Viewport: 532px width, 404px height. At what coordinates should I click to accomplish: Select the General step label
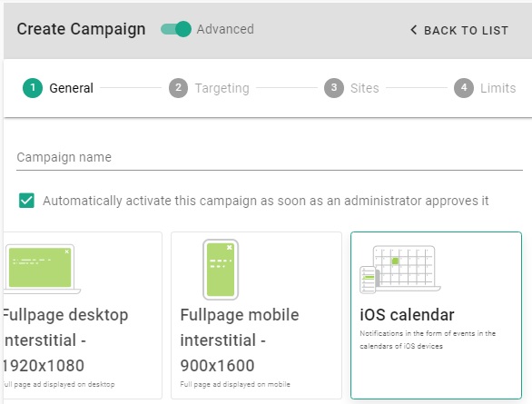(71, 88)
